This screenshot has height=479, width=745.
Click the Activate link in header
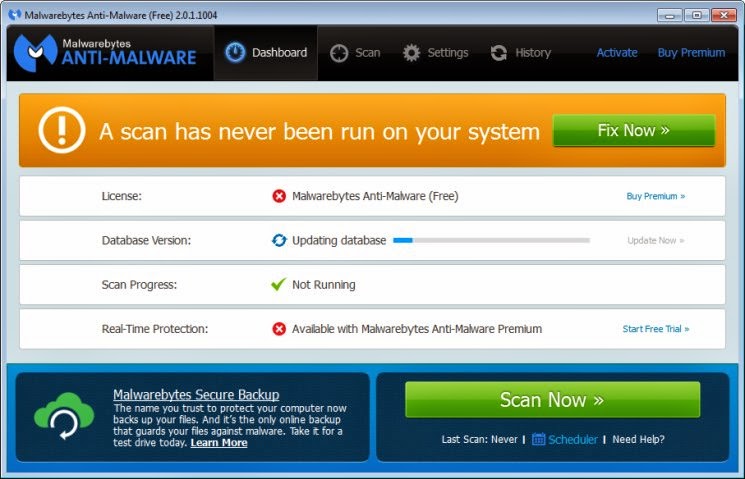click(617, 53)
